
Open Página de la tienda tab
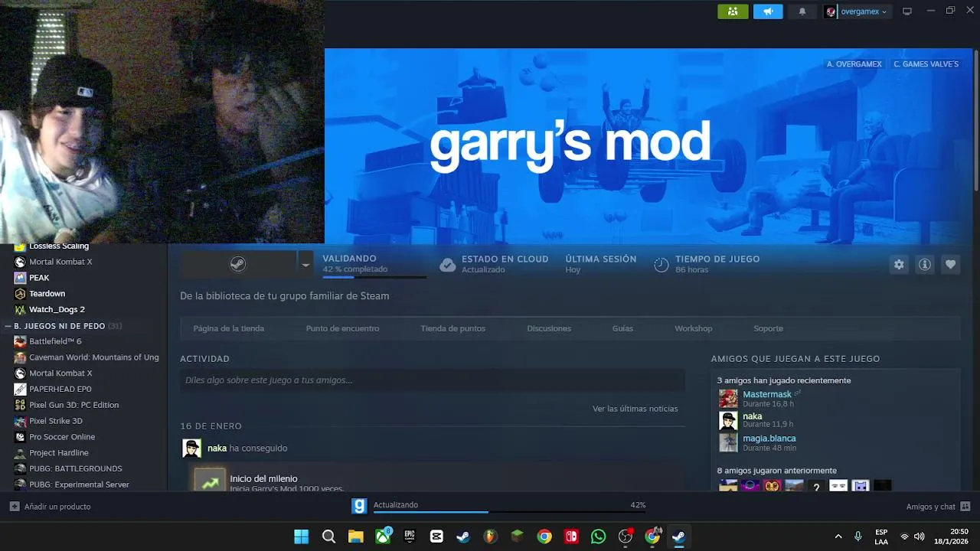click(228, 328)
